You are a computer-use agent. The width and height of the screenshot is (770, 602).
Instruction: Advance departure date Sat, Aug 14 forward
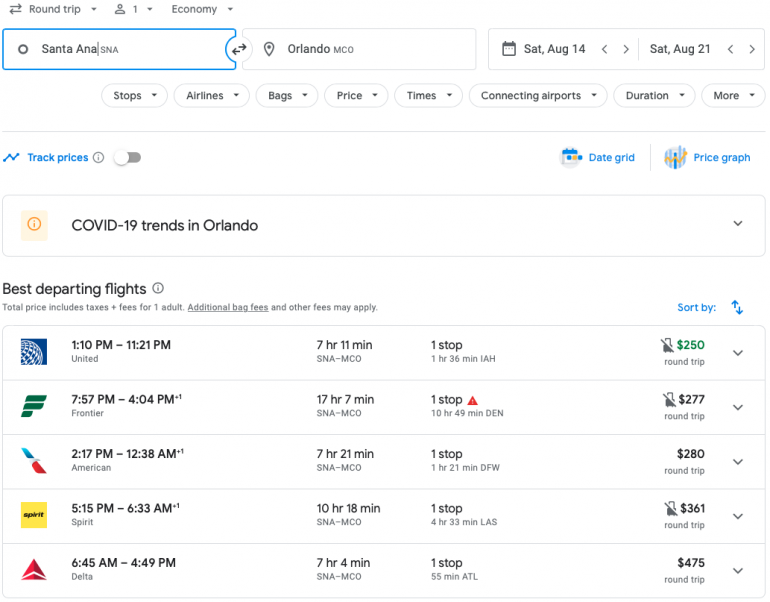pos(626,49)
